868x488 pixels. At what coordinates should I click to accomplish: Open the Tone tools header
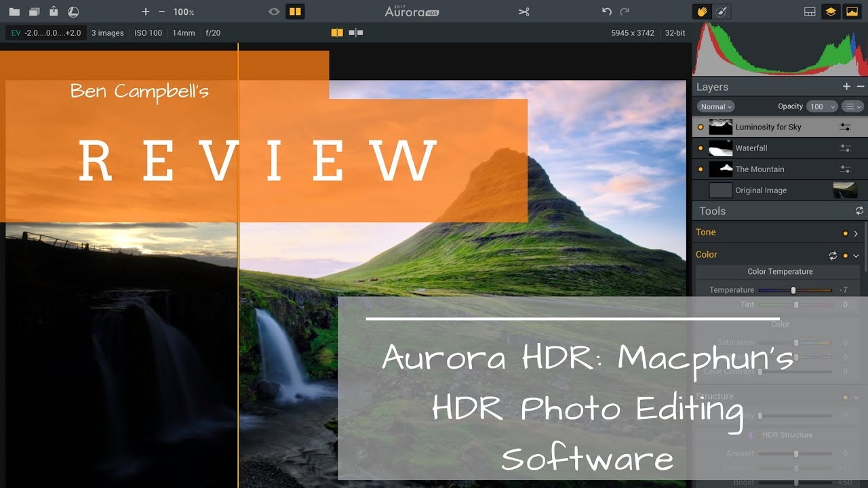[705, 232]
